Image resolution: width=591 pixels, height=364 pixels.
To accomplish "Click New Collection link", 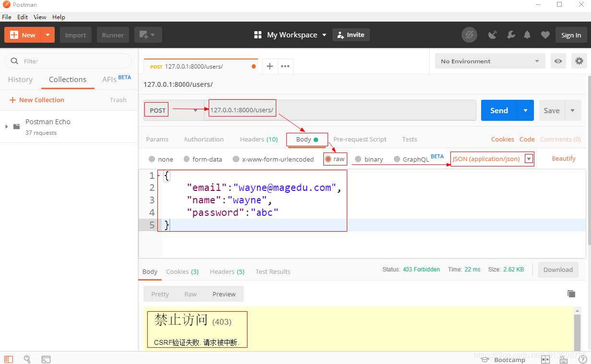I will (x=36, y=100).
